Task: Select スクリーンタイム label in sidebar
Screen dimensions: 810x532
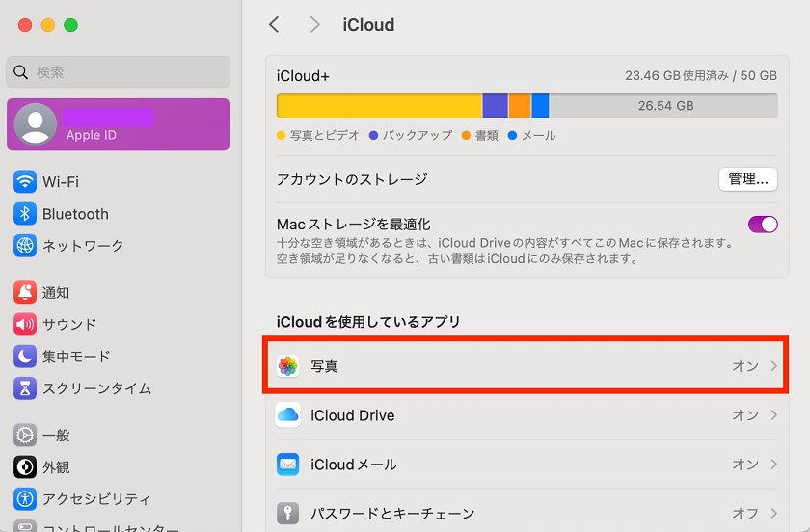Action: pyautogui.click(x=96, y=388)
